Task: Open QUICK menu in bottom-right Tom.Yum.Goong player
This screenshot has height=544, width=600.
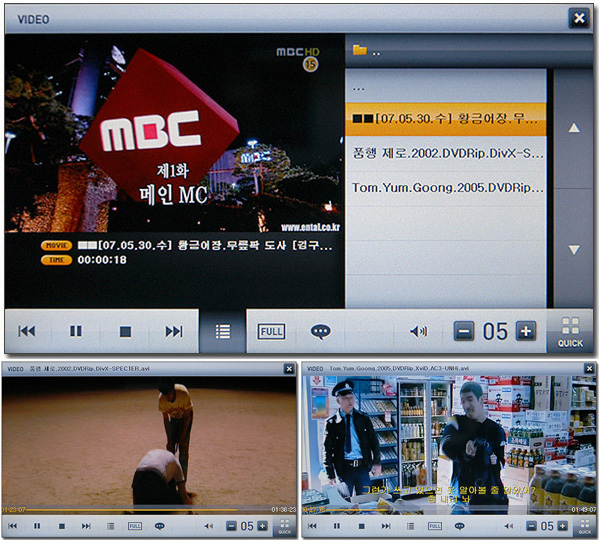Action: point(584,526)
